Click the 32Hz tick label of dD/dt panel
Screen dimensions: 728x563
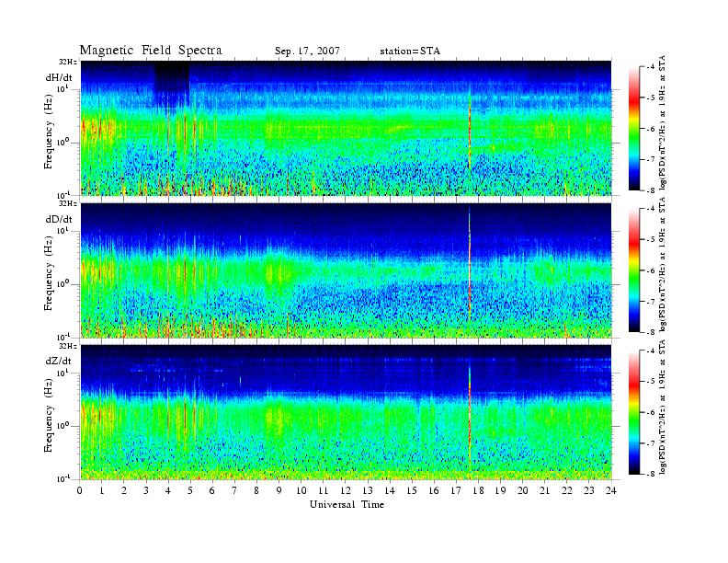67,203
